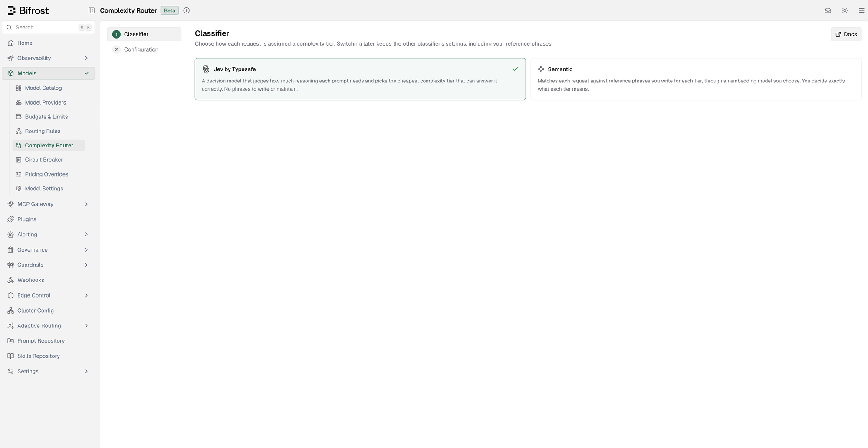
Task: Open the Docs link button
Action: [x=846, y=34]
